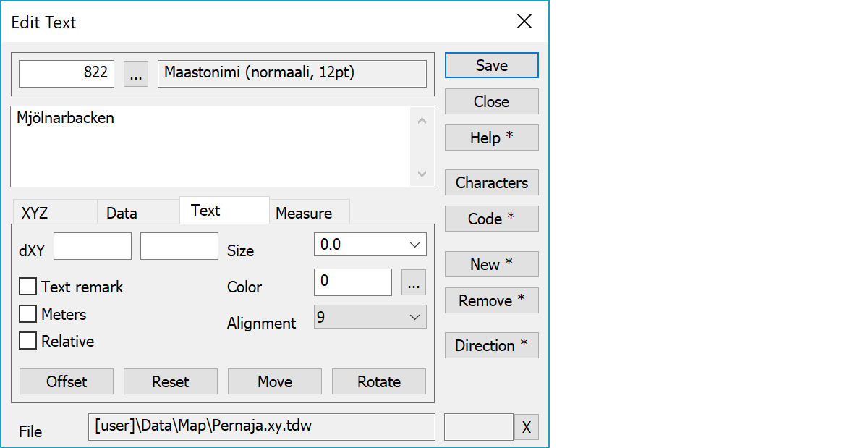Toggle the Meters checkbox
The height and width of the screenshot is (448, 868).
tap(28, 314)
